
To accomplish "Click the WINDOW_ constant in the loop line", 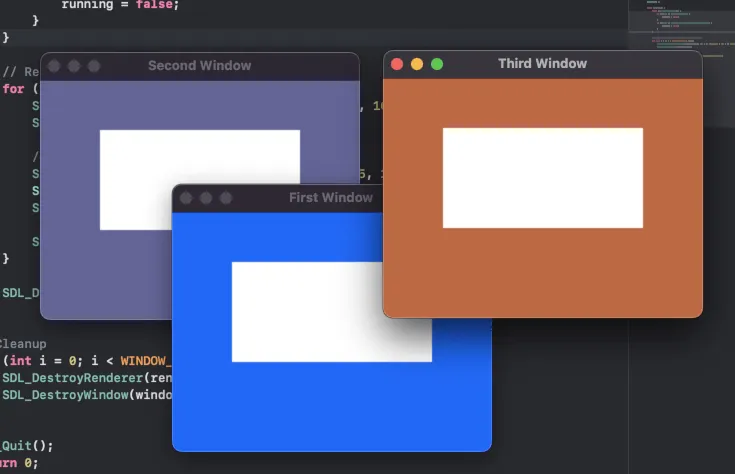I will pos(146,361).
